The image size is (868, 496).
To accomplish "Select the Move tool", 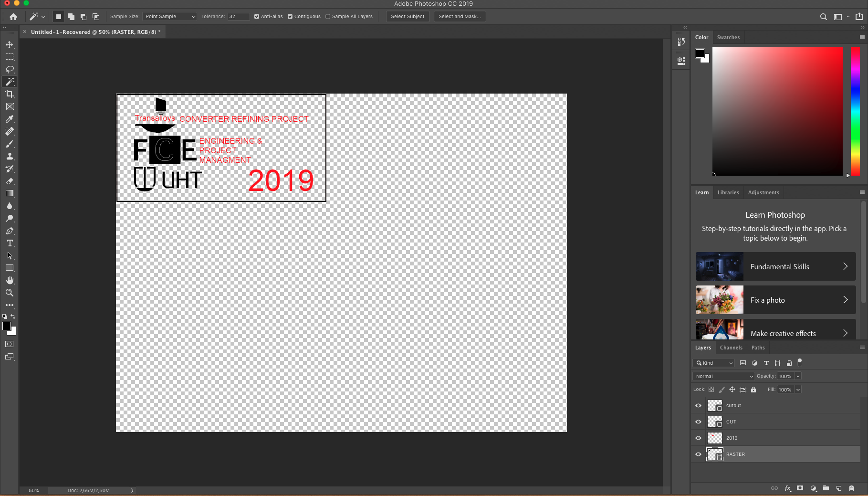I will point(10,44).
